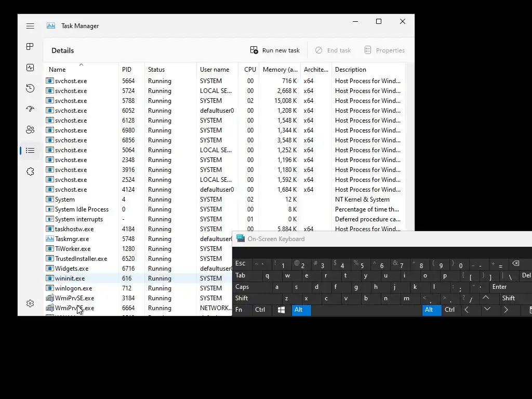Select the svchost.exe row with PID 5788

click(224, 101)
